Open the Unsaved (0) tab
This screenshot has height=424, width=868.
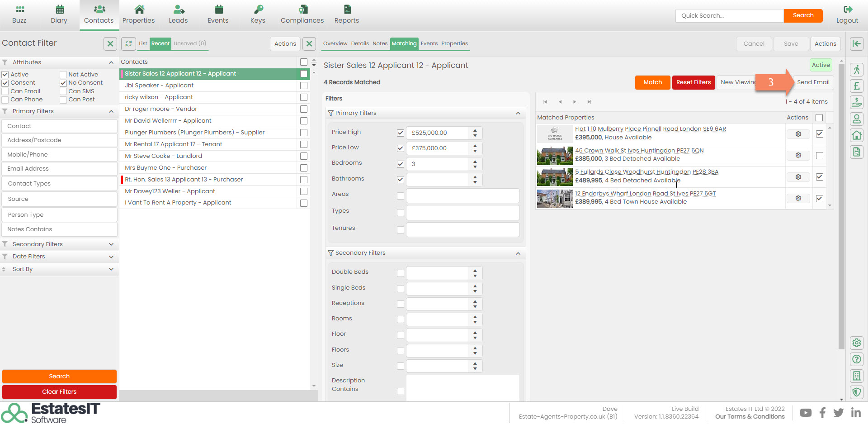coord(190,43)
